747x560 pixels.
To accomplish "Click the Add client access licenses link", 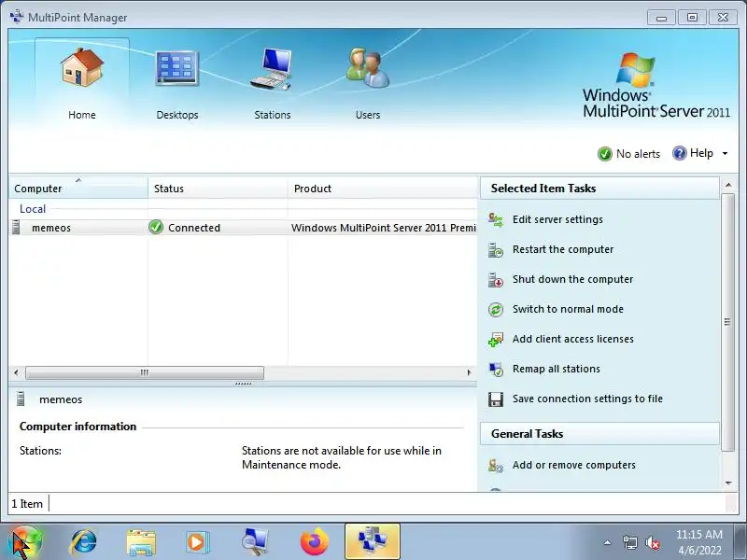I will [573, 339].
